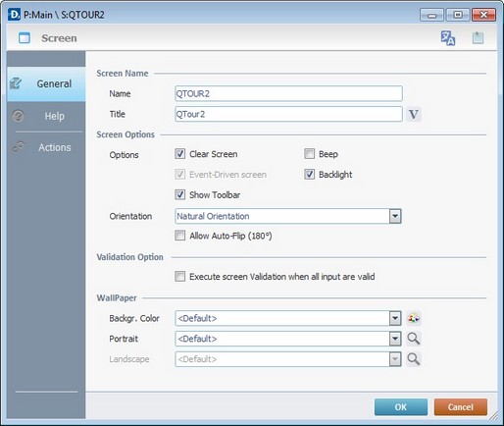Confirm with the OK button
This screenshot has width=504, height=426.
(401, 407)
